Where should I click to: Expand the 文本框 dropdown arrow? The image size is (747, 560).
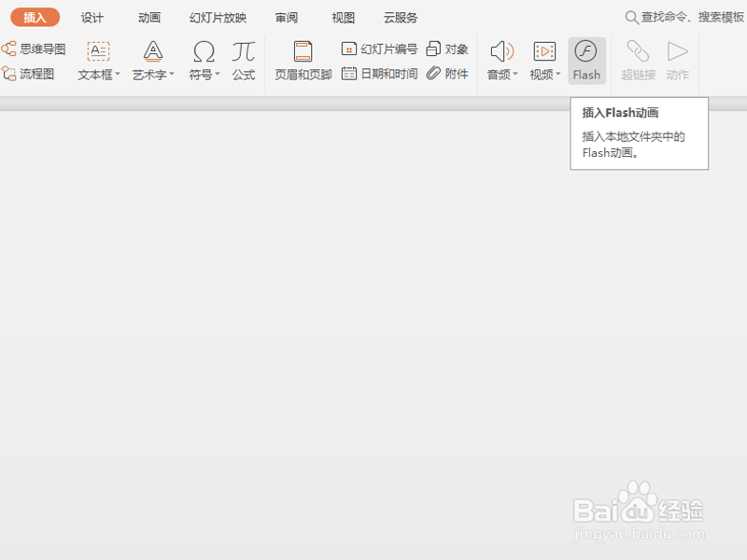118,74
